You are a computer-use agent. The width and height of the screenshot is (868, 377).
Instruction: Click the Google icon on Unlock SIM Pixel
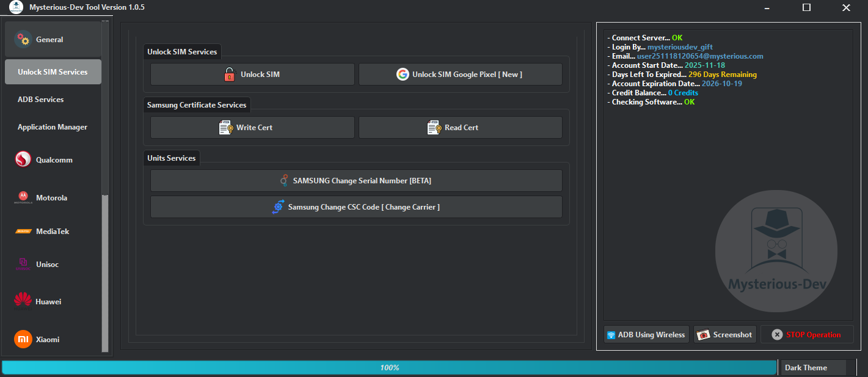404,74
